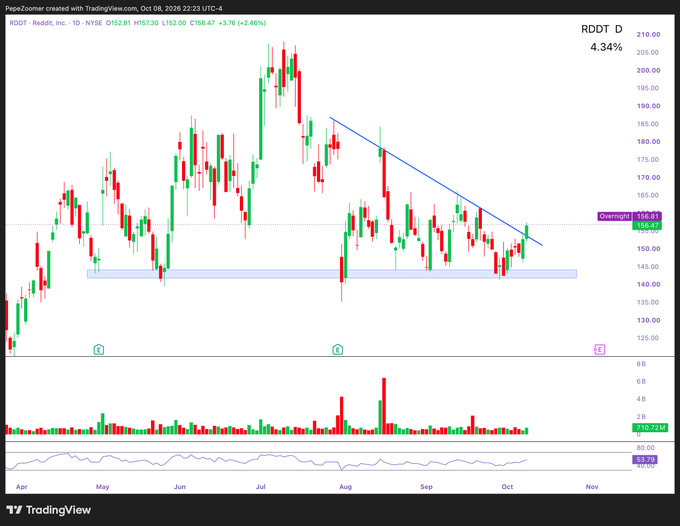Click the 200.00 price axis label
Viewport: 680px width, 526px height.
click(x=648, y=70)
